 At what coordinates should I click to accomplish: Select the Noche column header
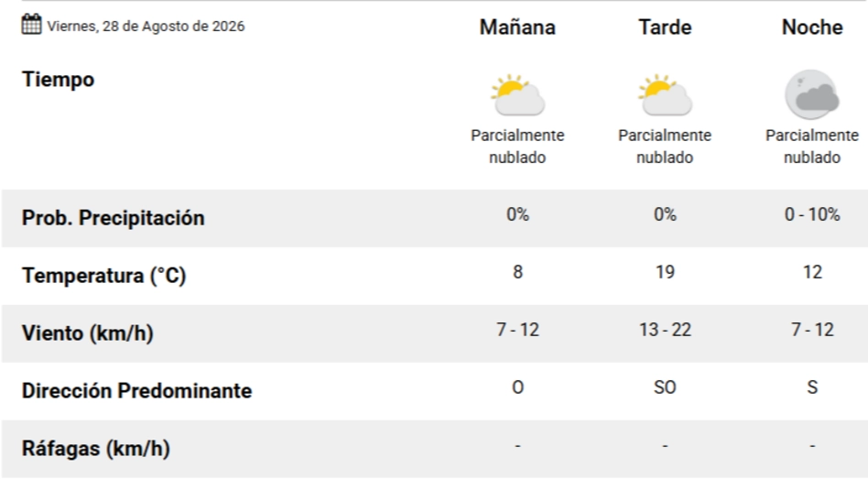click(x=812, y=27)
